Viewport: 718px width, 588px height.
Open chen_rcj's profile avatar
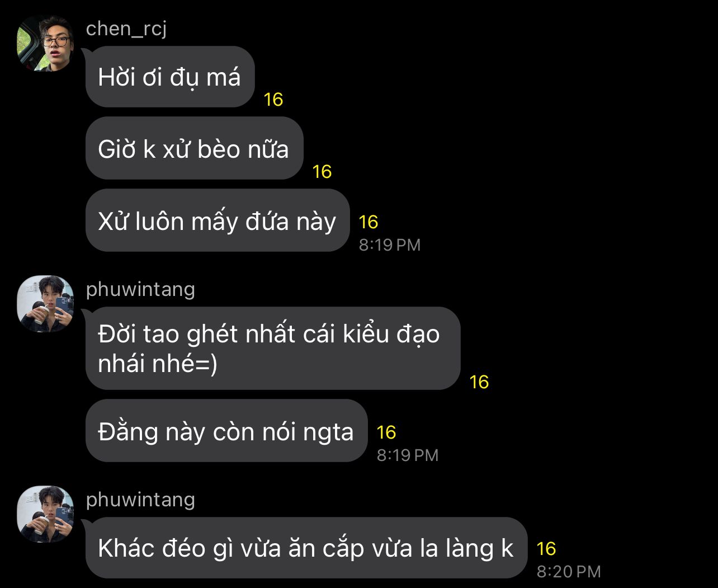click(x=46, y=44)
